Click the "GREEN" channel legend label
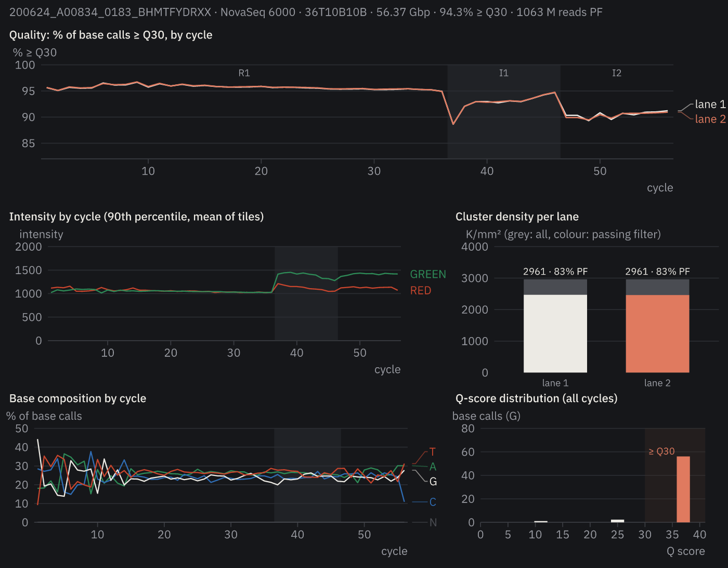Viewport: 728px width, 568px height. pos(428,274)
